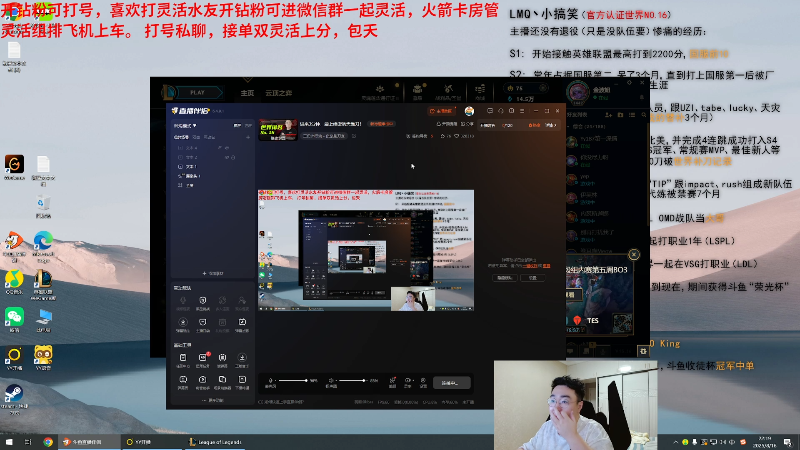Switch to League of Legends taskbar item
This screenshot has height=450, width=800.
coord(216,442)
